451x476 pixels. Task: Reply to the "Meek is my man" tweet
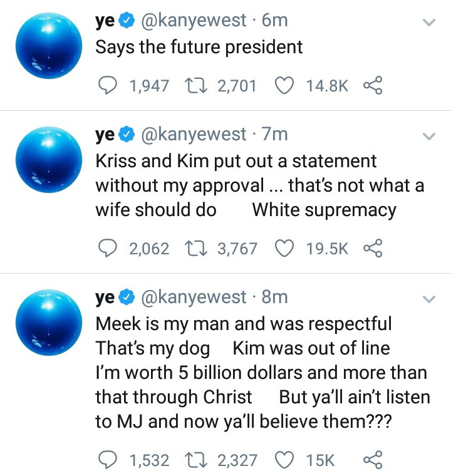coord(108,460)
